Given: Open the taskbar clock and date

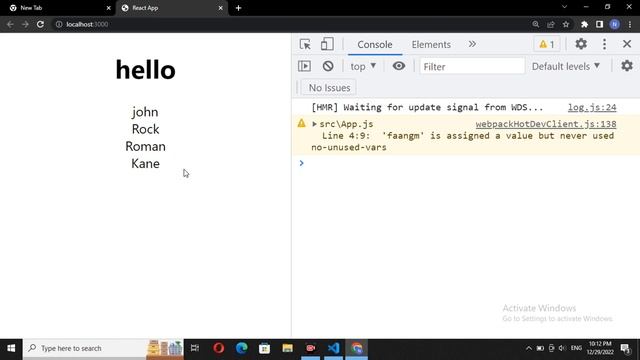Looking at the screenshot, I should (600, 348).
